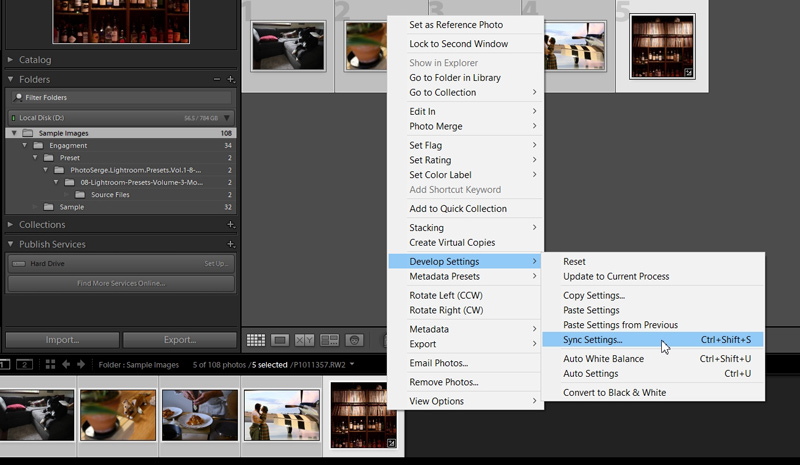Select the second monitor display button
This screenshot has height=465, width=800.
[x=26, y=364]
